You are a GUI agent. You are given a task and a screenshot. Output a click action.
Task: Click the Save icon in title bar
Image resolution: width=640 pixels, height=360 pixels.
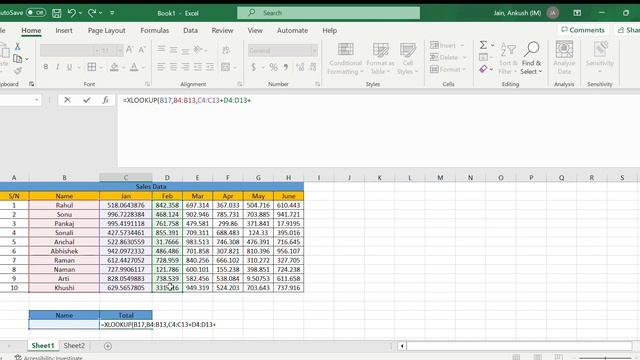click(x=56, y=13)
